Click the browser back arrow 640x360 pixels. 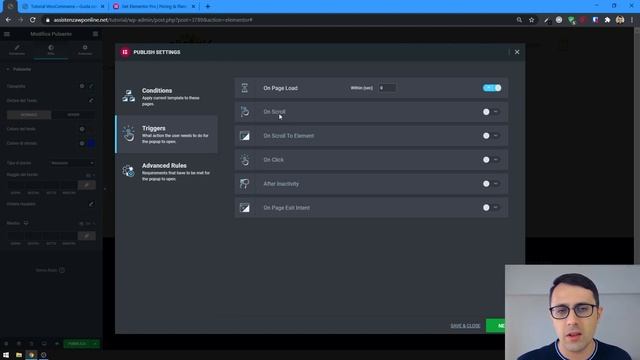[8, 20]
